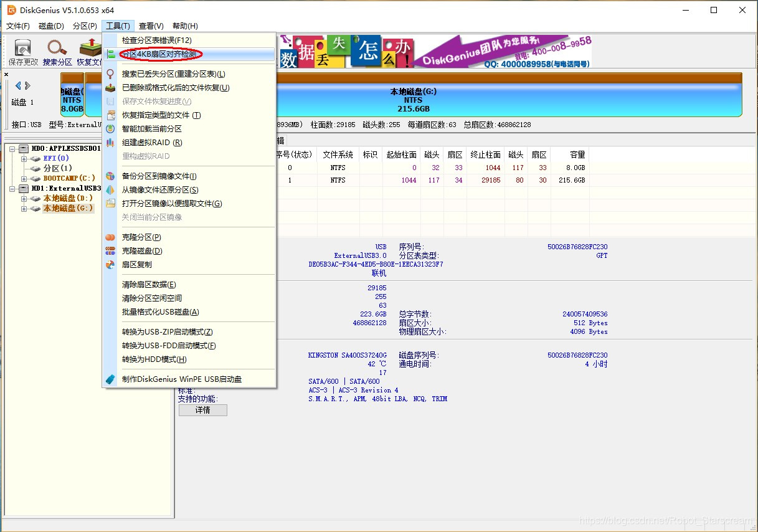Select EFI(0) in the disk tree
This screenshot has width=758, height=532.
[x=56, y=159]
